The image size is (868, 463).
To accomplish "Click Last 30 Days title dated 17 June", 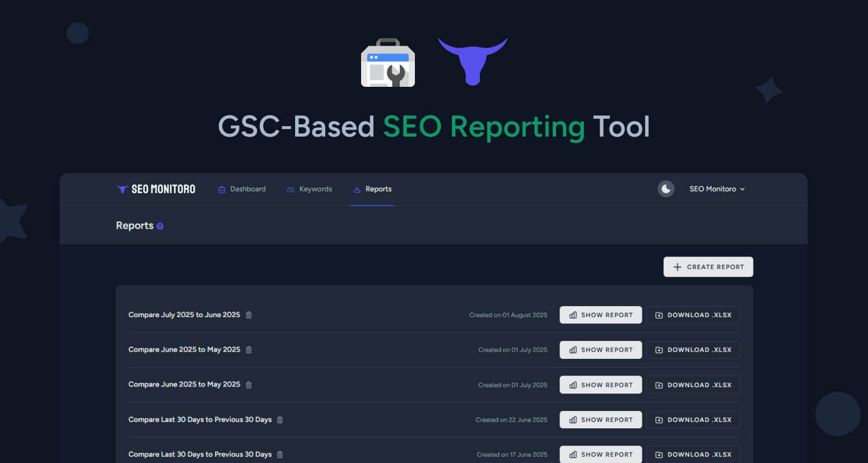I will click(x=200, y=454).
